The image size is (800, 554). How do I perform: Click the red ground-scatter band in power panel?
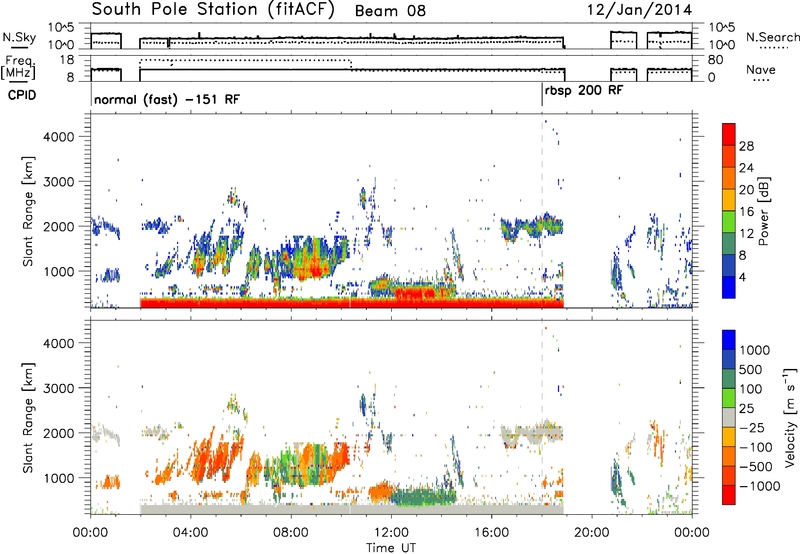(352, 303)
